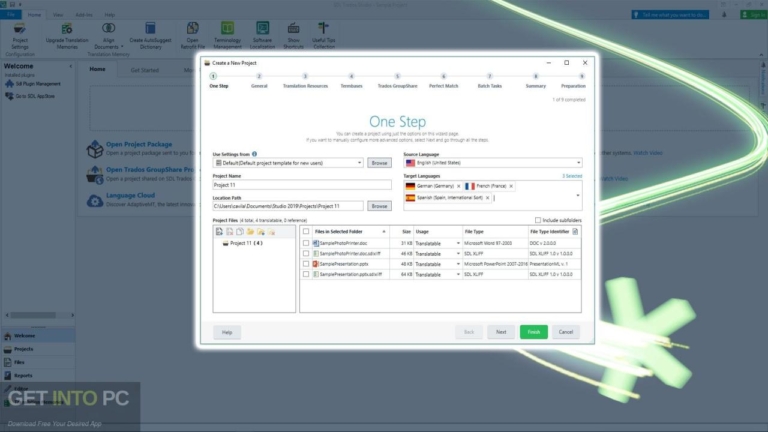Click the Language Cloud icon
The height and width of the screenshot is (432, 768).
point(95,200)
